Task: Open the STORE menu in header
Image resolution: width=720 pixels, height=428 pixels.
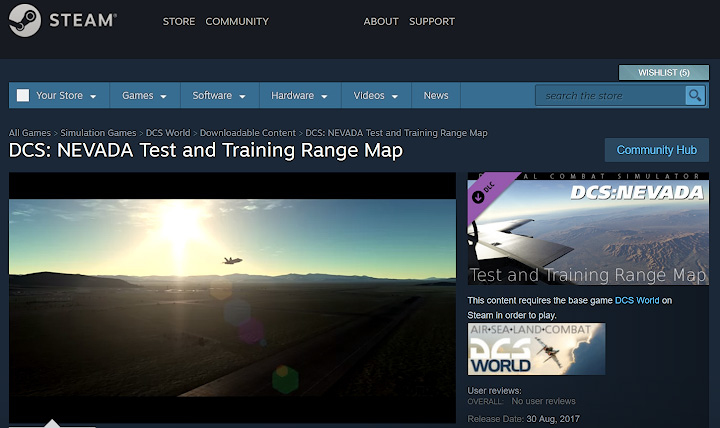Action: point(179,21)
